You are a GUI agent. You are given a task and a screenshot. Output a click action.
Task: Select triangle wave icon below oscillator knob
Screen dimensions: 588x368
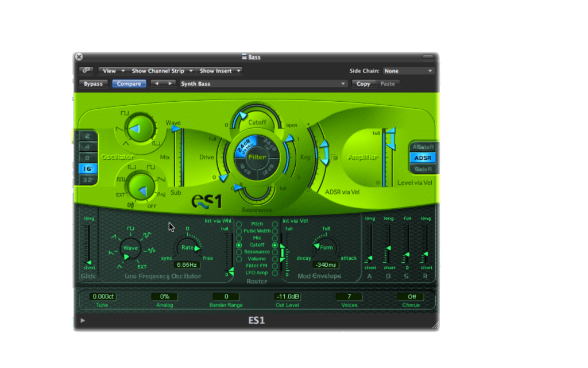click(x=126, y=143)
